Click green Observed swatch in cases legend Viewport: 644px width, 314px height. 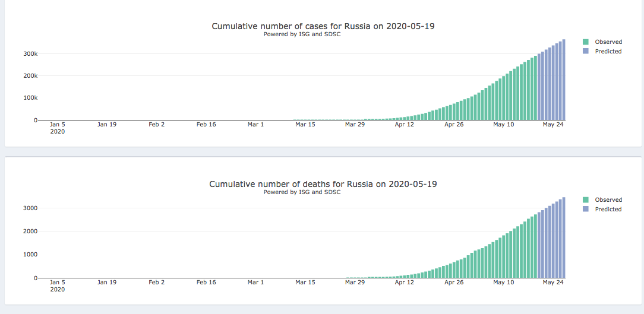pos(586,42)
